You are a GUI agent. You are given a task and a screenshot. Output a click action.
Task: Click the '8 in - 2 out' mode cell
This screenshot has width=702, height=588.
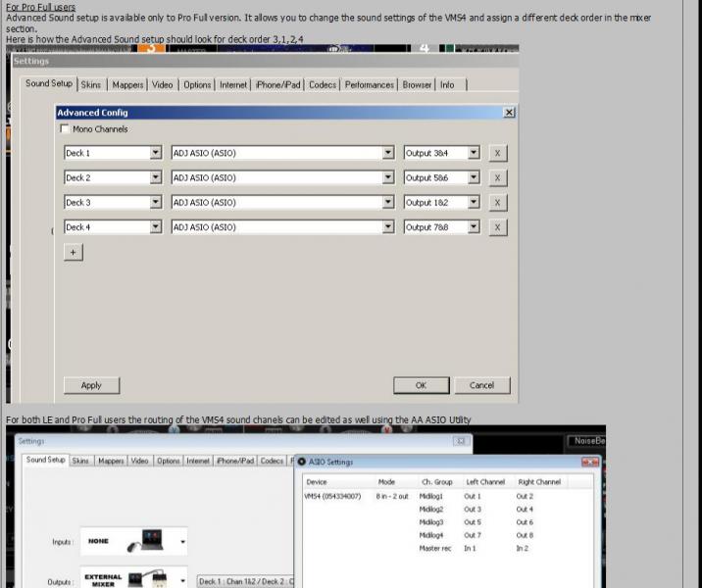coord(392,496)
